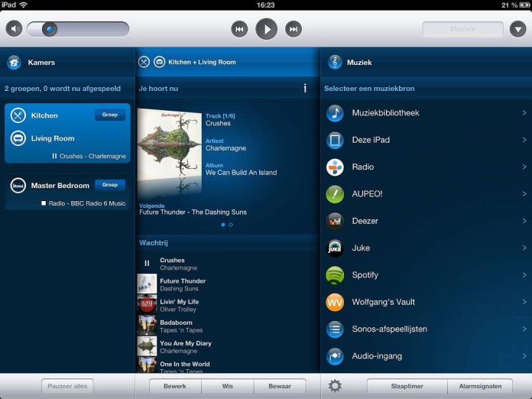This screenshot has height=399, width=532.
Task: Adjust the volume slider knob
Action: (50, 29)
